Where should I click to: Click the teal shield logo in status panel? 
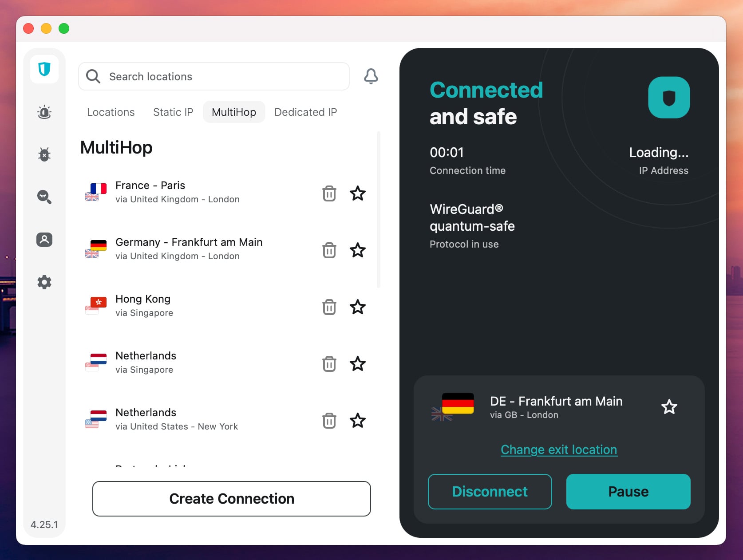(x=669, y=98)
